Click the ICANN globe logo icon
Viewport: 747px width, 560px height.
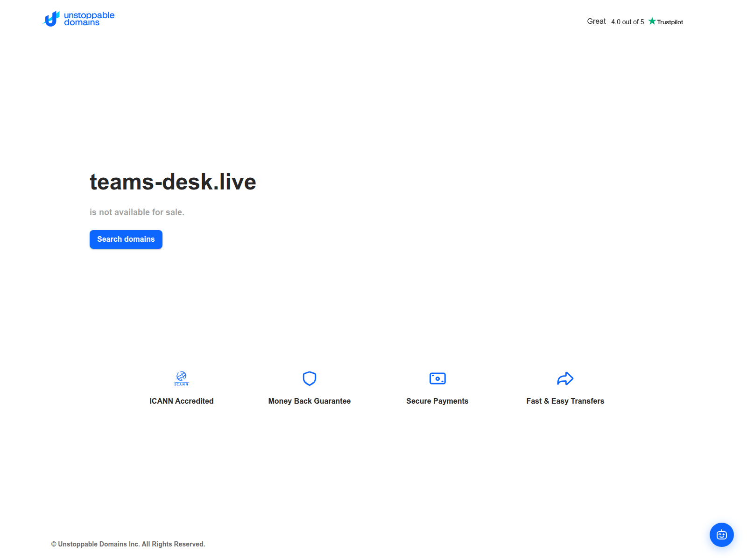pyautogui.click(x=182, y=378)
